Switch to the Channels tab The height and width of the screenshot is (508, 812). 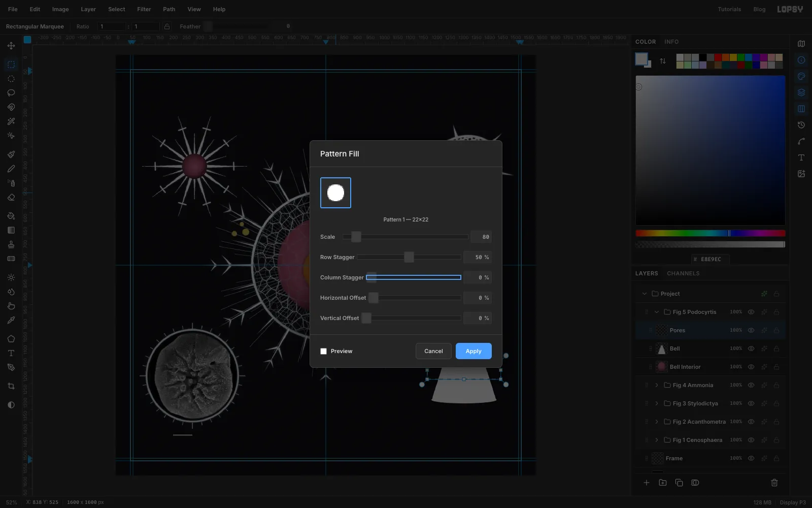[683, 273]
